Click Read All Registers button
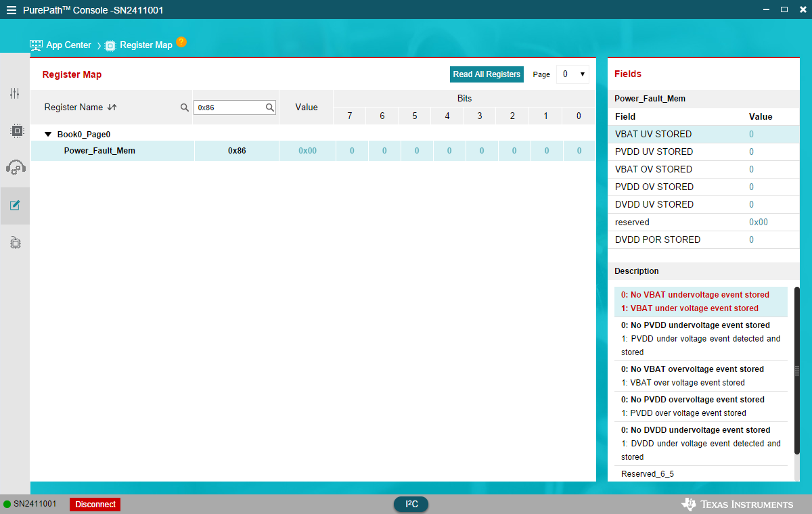Viewport: 812px width, 514px height. click(487, 74)
